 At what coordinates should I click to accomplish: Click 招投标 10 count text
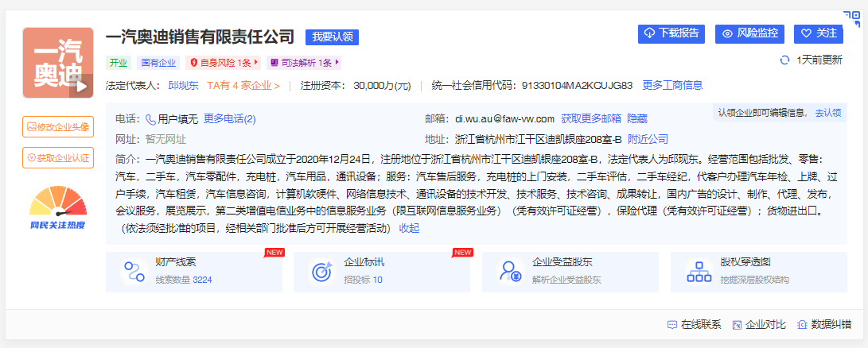[363, 280]
